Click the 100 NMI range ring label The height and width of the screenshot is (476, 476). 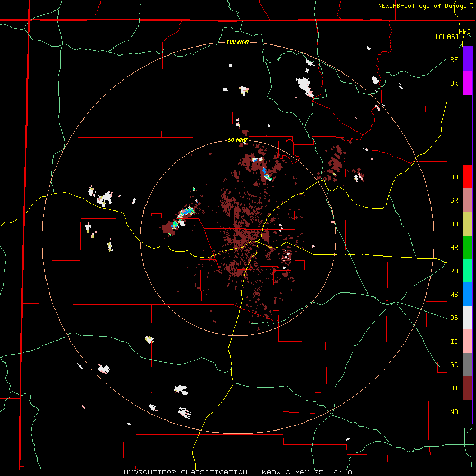237,42
